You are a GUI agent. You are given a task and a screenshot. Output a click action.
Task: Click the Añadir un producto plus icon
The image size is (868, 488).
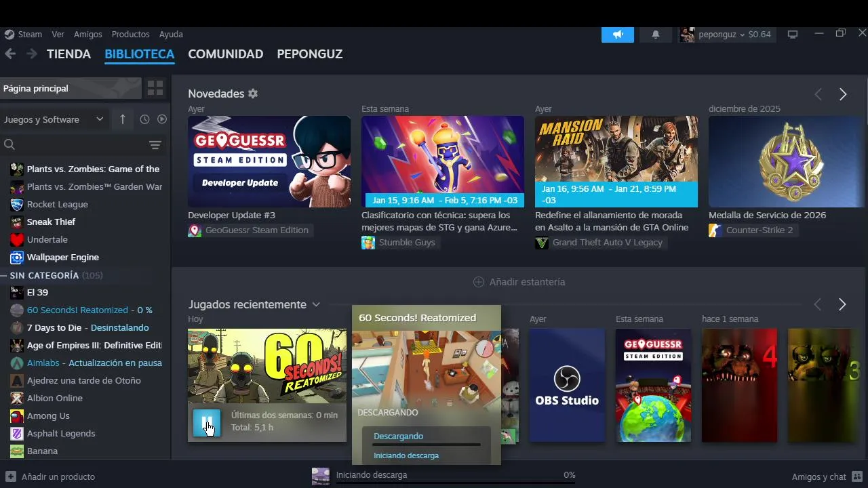point(11,476)
